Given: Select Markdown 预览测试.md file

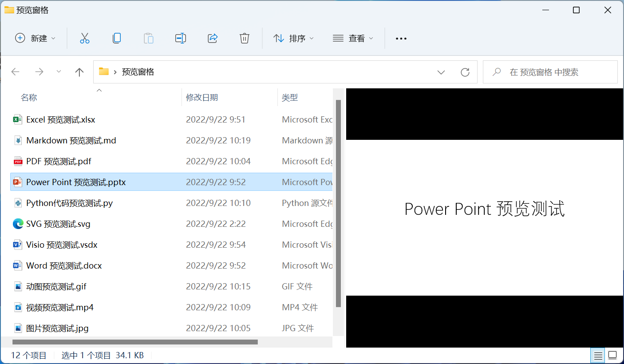Looking at the screenshot, I should pos(71,140).
